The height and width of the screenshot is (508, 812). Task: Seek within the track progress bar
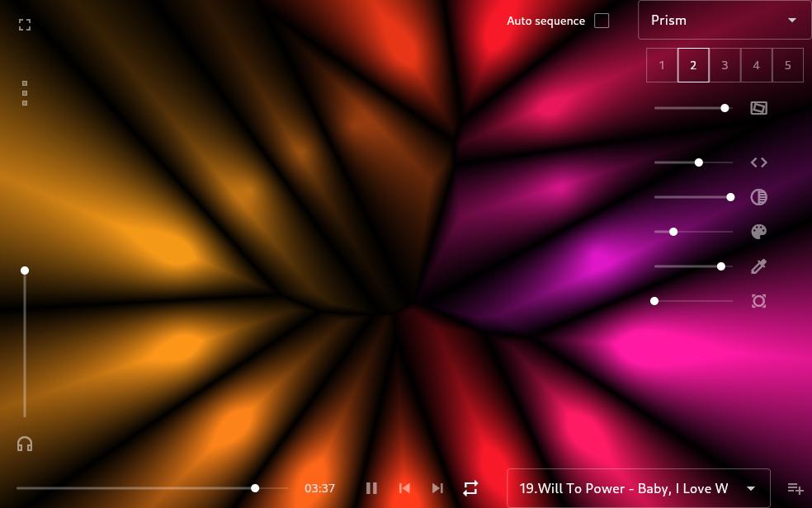coord(152,488)
